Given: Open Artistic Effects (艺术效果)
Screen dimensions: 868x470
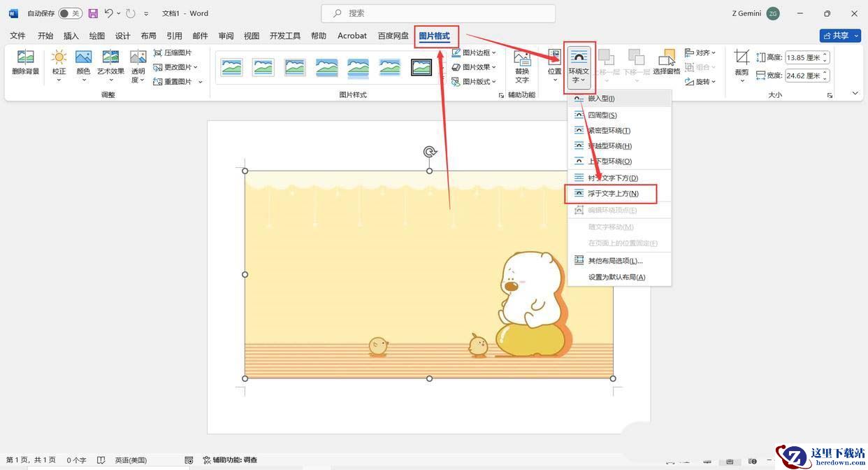Looking at the screenshot, I should click(110, 65).
